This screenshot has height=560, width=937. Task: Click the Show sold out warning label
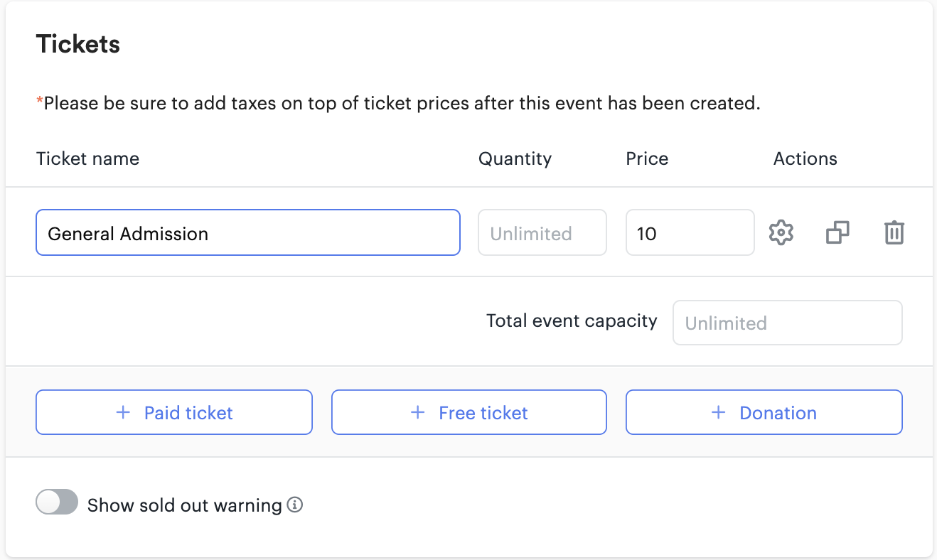pyautogui.click(x=184, y=505)
